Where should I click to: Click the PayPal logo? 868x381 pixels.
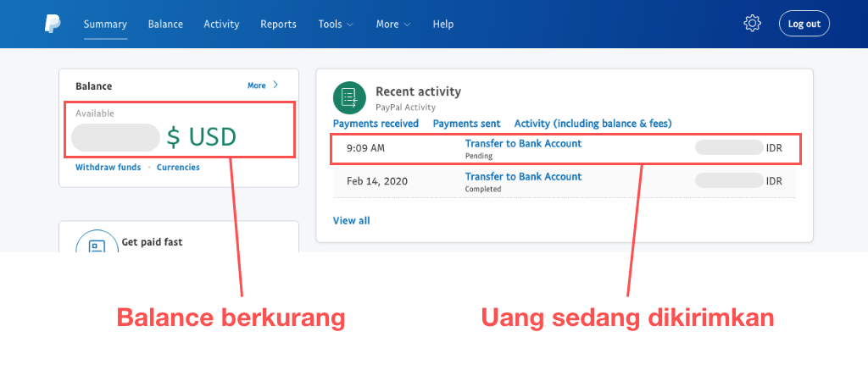pyautogui.click(x=53, y=24)
